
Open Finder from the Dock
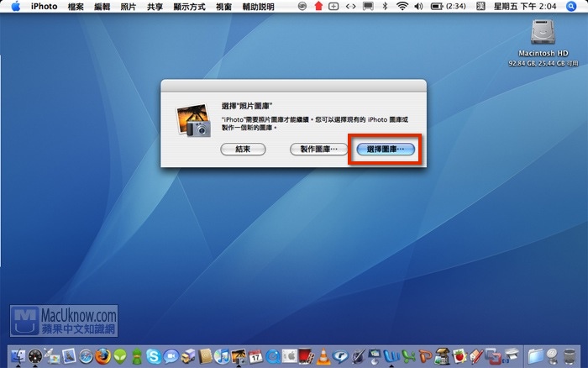pyautogui.click(x=18, y=356)
